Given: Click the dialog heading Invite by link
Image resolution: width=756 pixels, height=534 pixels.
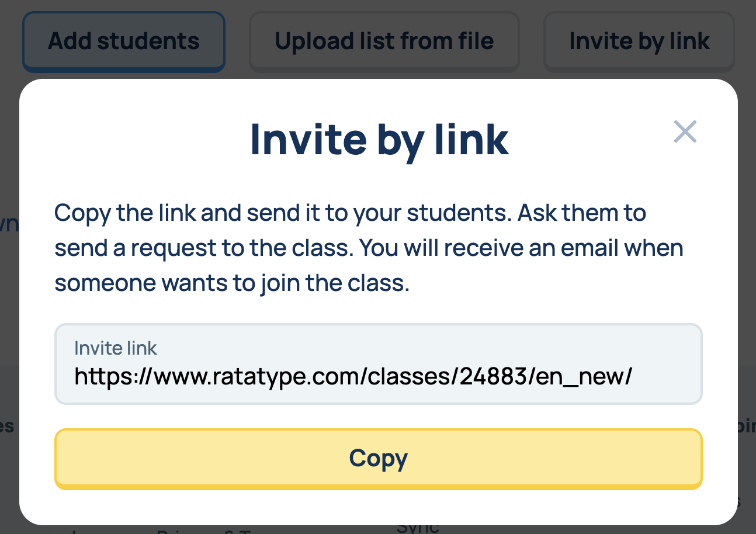Looking at the screenshot, I should [379, 139].
